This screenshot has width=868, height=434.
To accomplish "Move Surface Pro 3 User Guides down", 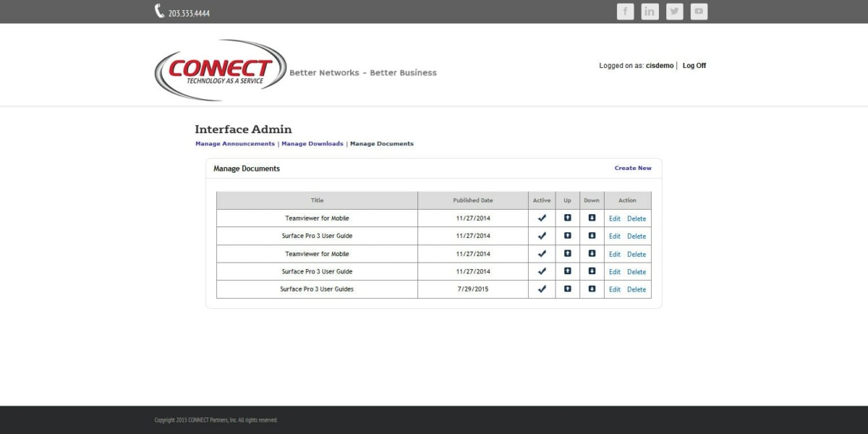I will (592, 289).
